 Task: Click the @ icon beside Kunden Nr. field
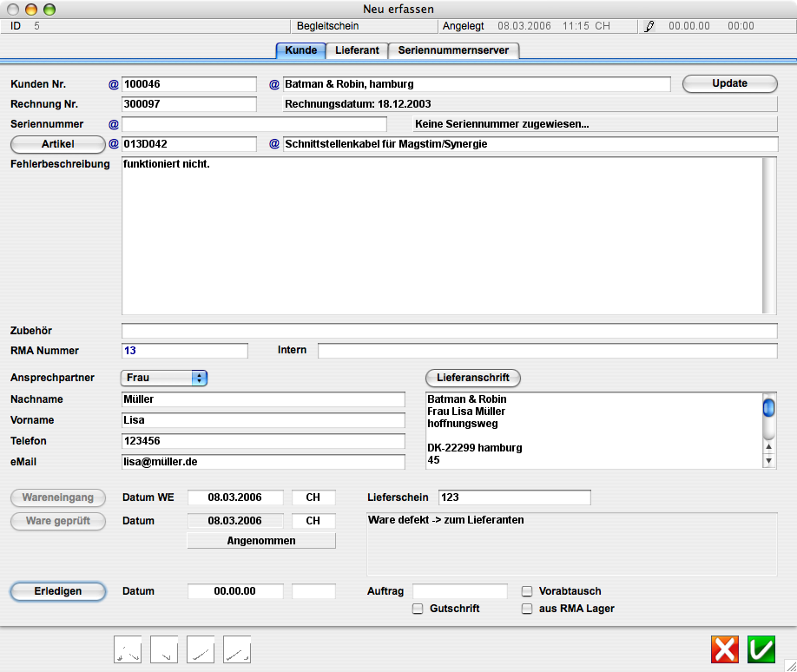point(113,85)
